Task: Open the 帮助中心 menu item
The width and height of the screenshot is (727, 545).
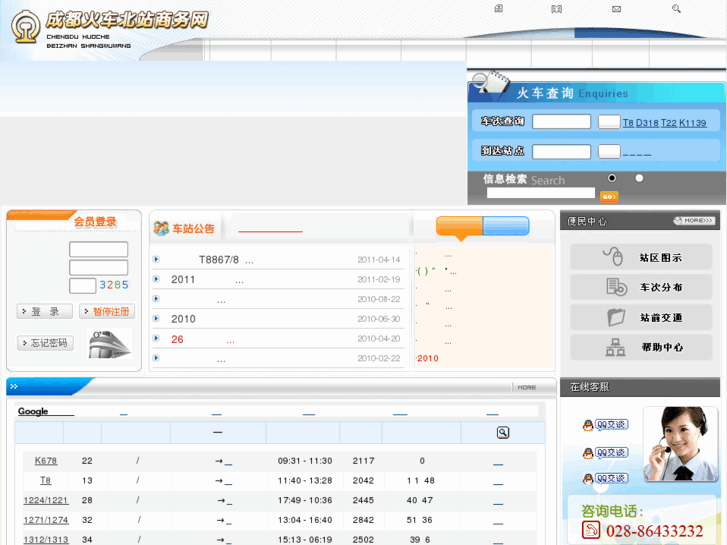Action: coord(641,347)
